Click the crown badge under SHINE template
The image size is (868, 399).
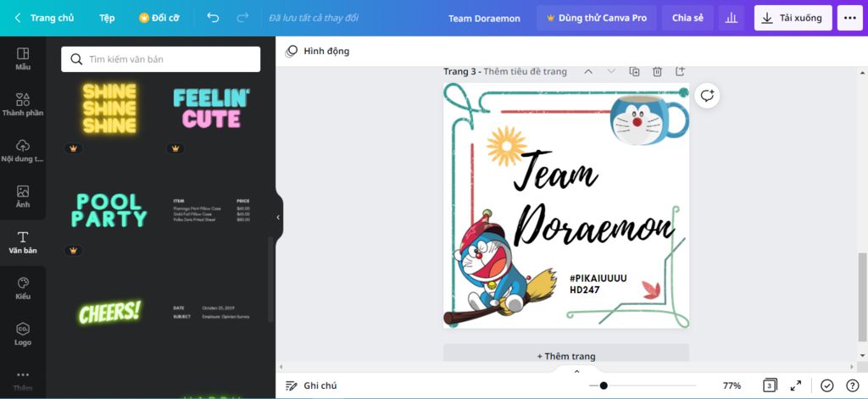[x=73, y=148]
